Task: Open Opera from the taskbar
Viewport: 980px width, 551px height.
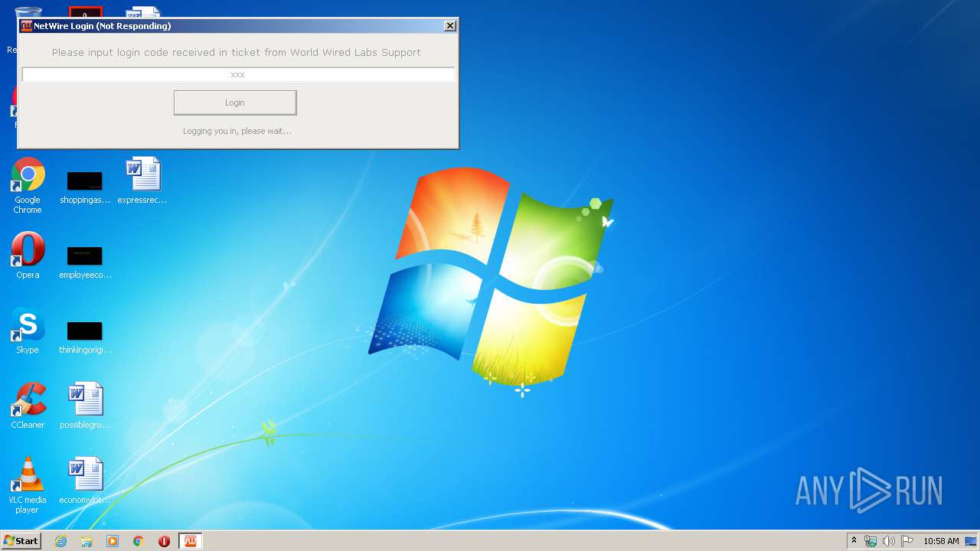Action: coord(164,541)
